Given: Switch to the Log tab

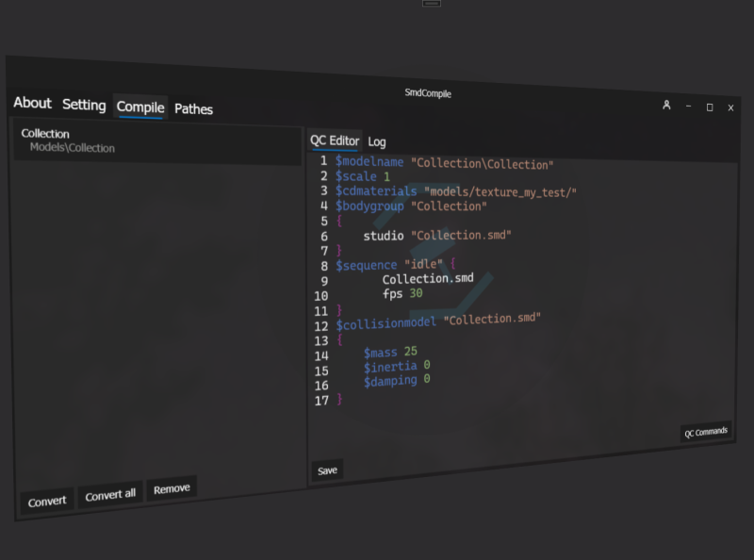Looking at the screenshot, I should point(377,142).
